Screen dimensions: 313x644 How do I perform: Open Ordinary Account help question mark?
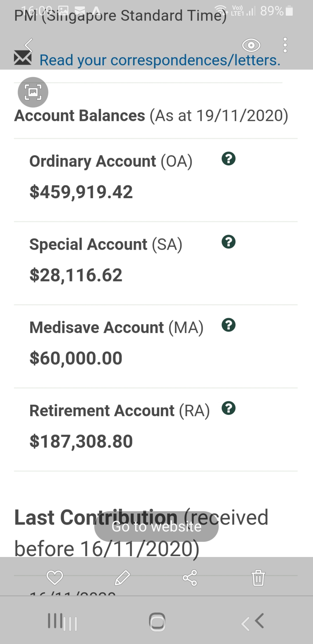coord(228,159)
